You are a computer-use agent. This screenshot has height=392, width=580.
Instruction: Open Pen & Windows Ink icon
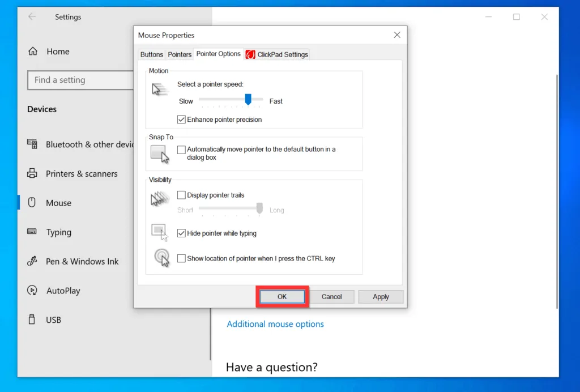coord(32,262)
